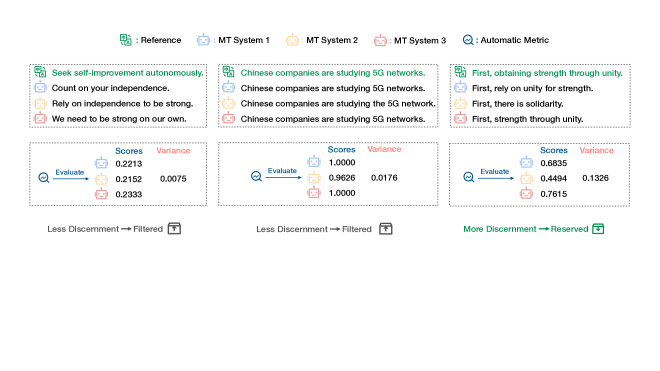The height and width of the screenshot is (371, 660).
Task: Click the 'More Discernment' green label
Action: click(500, 229)
